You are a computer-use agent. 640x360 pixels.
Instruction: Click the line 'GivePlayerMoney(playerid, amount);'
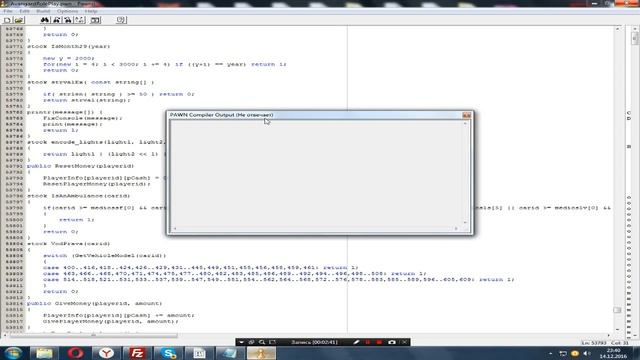[111, 321]
